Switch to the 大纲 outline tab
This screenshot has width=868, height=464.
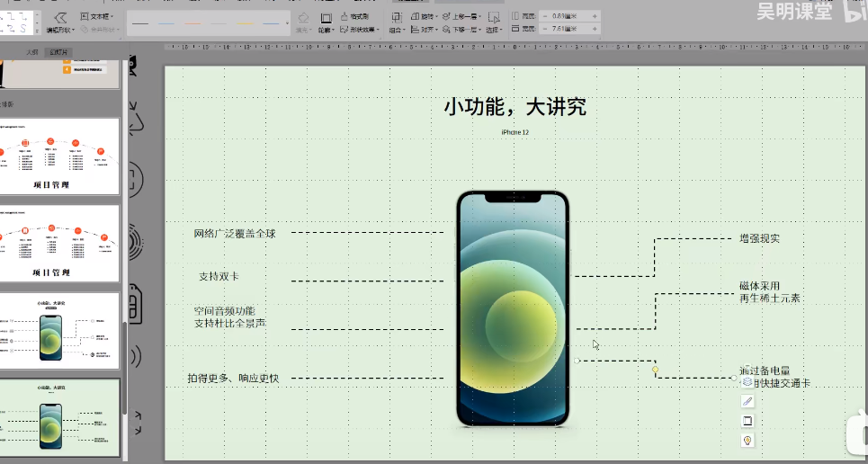point(32,52)
